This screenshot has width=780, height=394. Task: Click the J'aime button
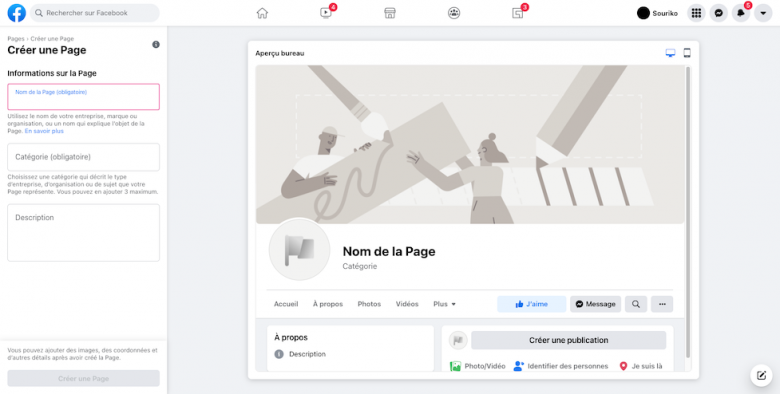point(531,304)
